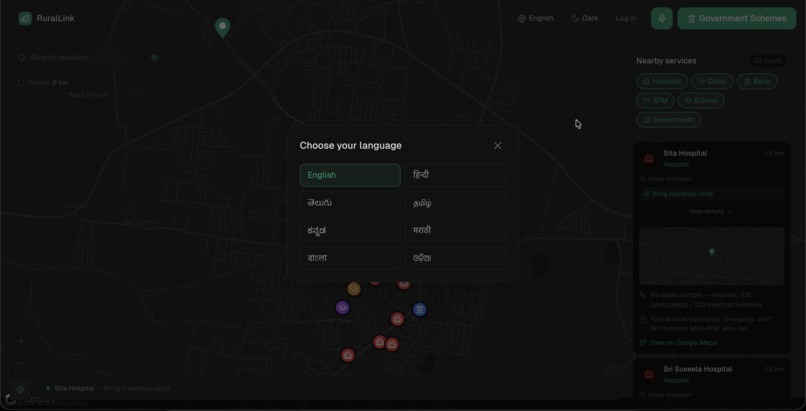Click the Bring insurance cards tip
Image resolution: width=806 pixels, height=411 pixels.
[711, 194]
